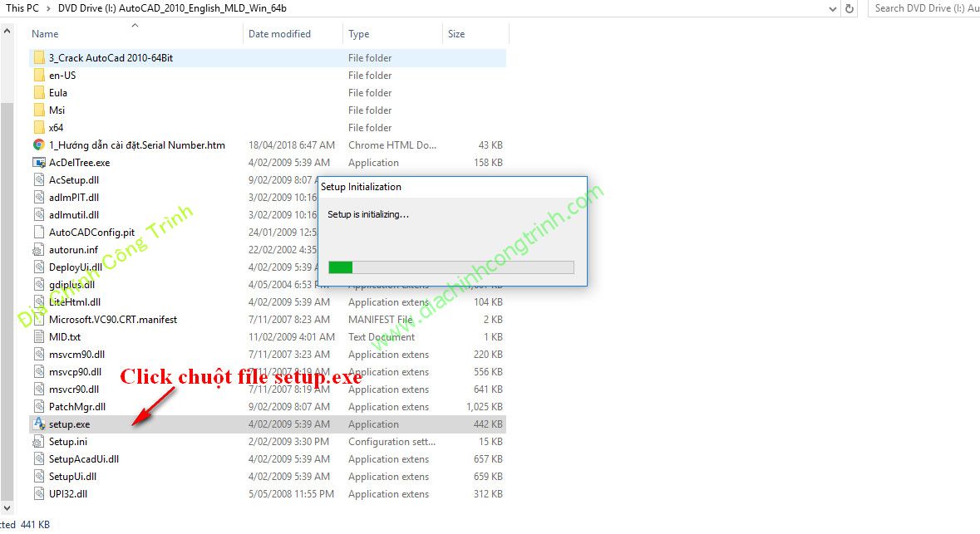Screen dimensions: 980x534
Task: Click the MID.txt document icon
Action: [39, 337]
